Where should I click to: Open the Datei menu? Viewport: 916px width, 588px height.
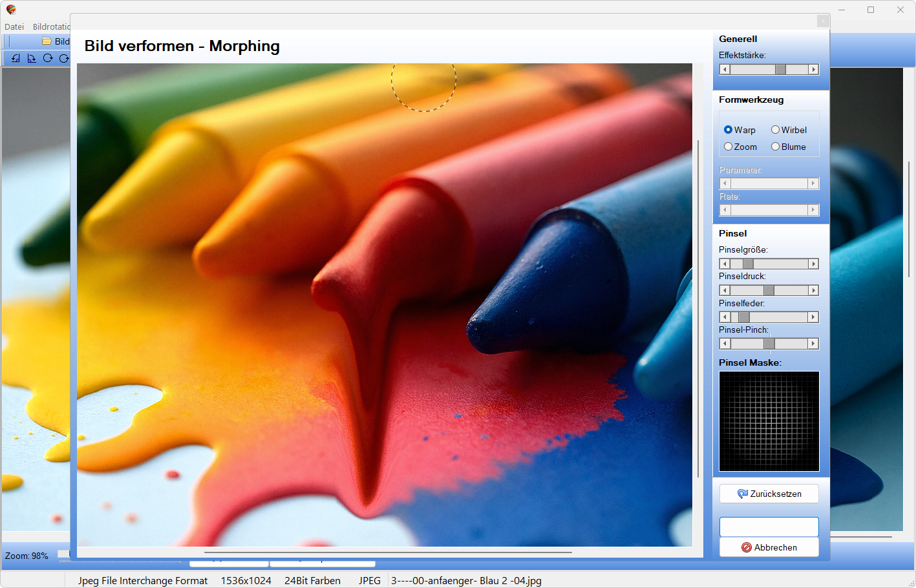tap(14, 26)
